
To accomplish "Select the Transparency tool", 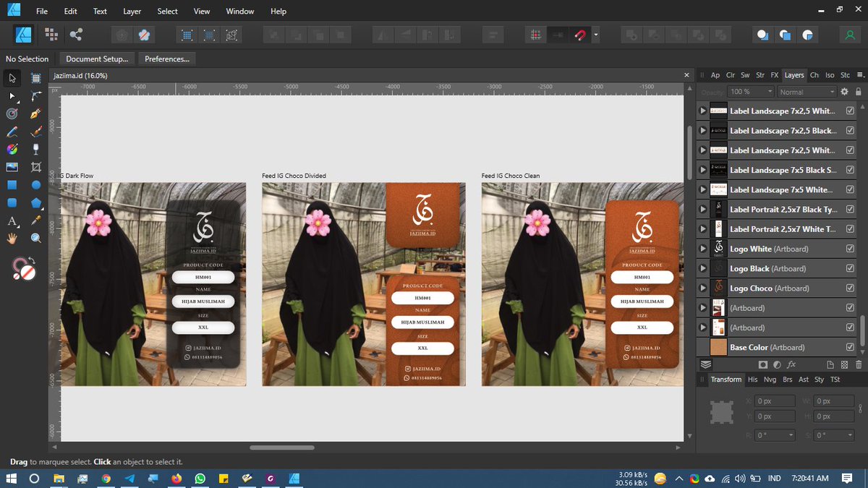I will point(35,149).
